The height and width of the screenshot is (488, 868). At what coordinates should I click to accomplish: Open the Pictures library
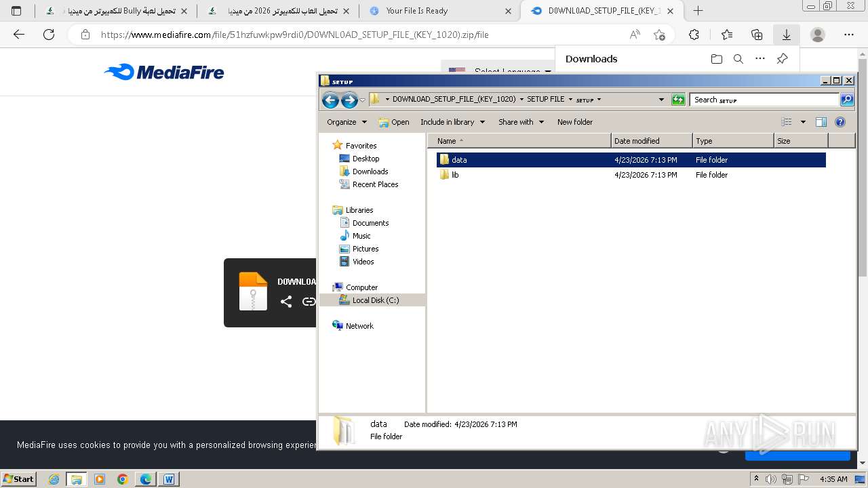(x=366, y=249)
